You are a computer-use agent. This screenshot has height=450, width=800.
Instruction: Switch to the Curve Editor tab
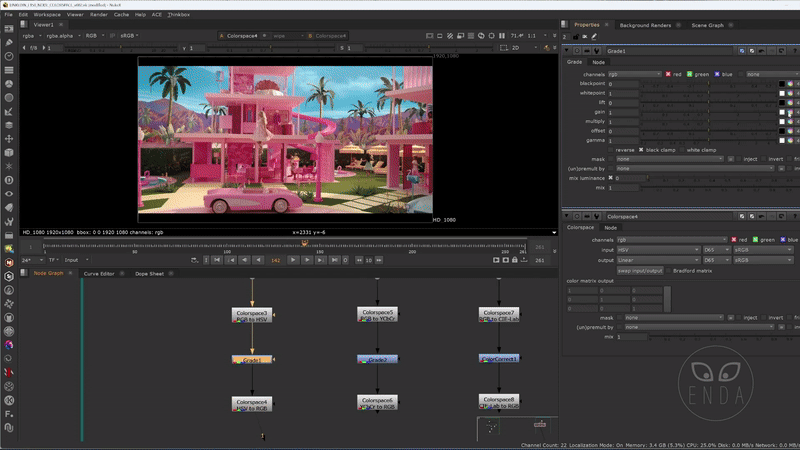pyautogui.click(x=98, y=273)
